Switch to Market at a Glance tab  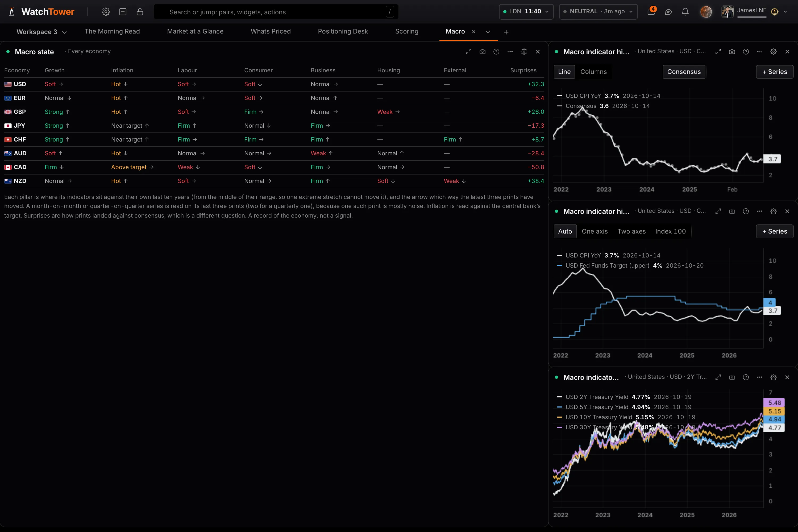[x=195, y=31]
